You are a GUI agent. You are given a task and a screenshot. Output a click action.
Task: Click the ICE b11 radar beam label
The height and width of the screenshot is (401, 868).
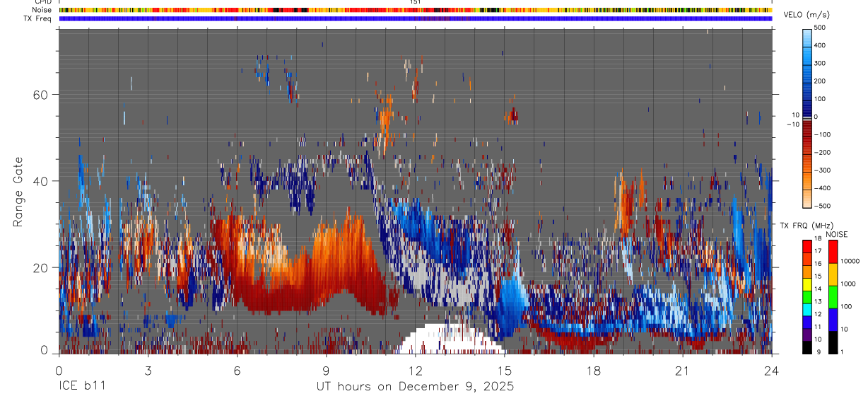(83, 387)
